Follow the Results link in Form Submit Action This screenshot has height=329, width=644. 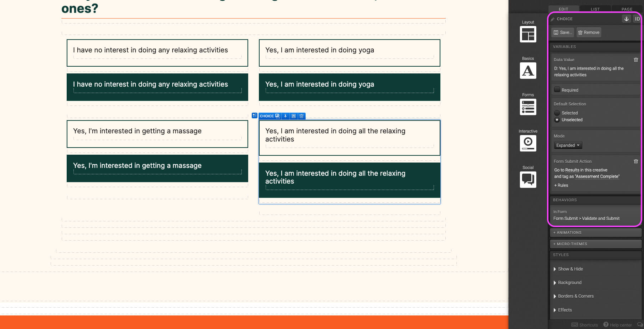point(572,170)
